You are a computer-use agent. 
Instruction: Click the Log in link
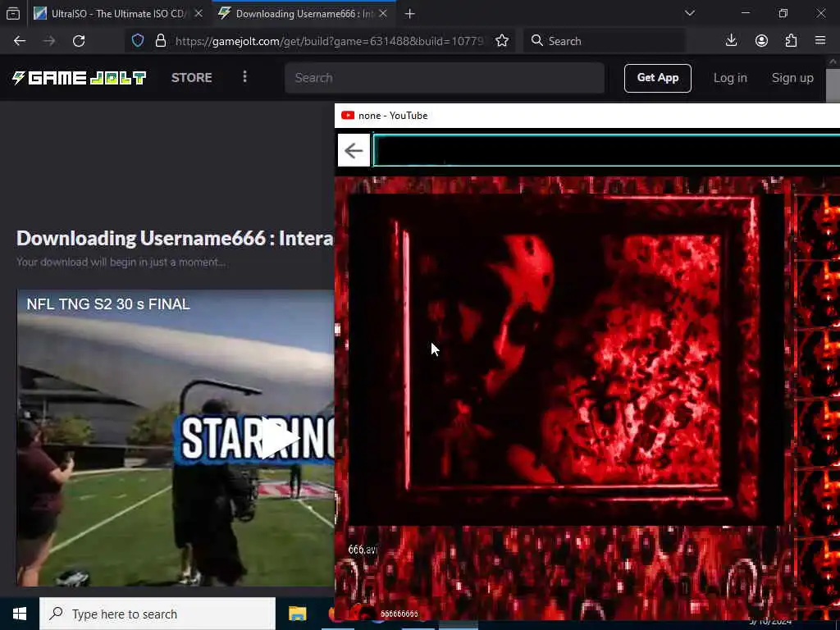point(730,78)
